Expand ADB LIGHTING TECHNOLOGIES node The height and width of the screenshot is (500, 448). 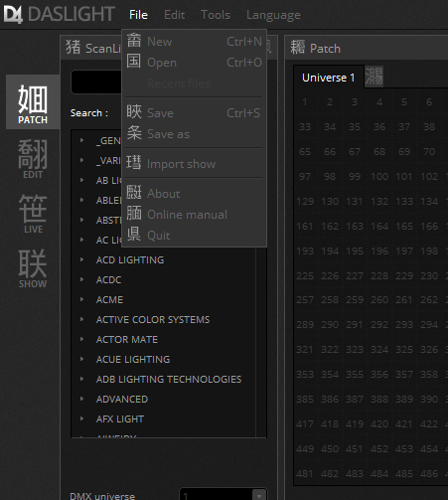coord(81,379)
